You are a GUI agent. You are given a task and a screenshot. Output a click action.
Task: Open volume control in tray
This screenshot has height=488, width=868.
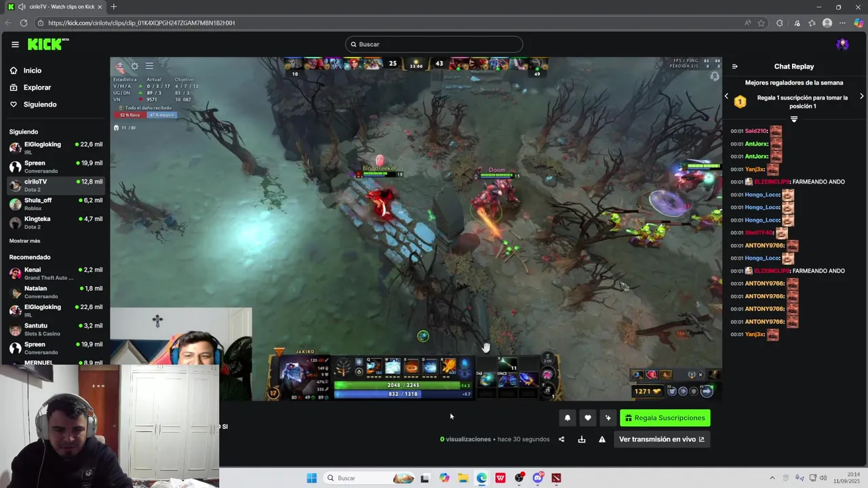click(823, 478)
